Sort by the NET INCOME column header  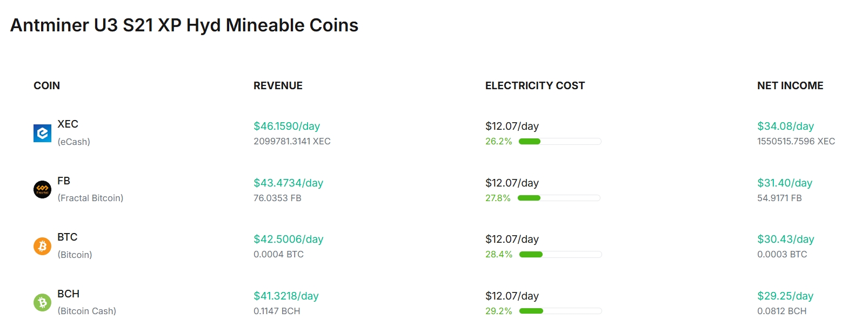point(790,85)
